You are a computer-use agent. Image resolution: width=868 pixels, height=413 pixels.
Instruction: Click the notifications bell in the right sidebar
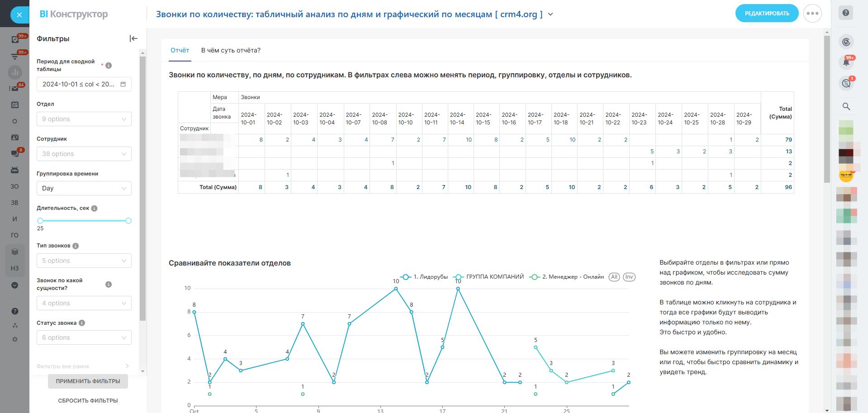(x=846, y=63)
